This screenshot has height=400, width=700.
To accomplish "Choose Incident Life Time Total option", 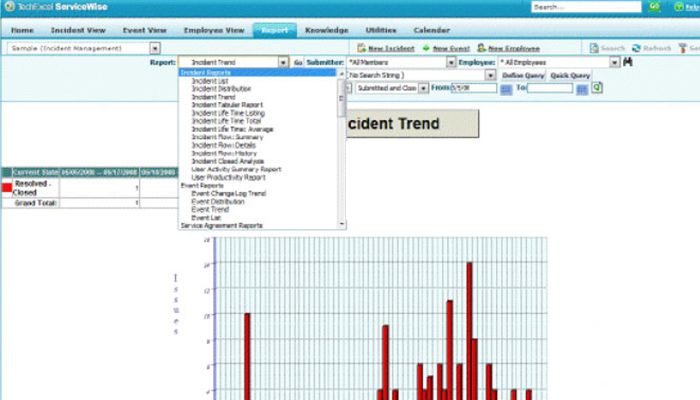I will click(x=226, y=121).
